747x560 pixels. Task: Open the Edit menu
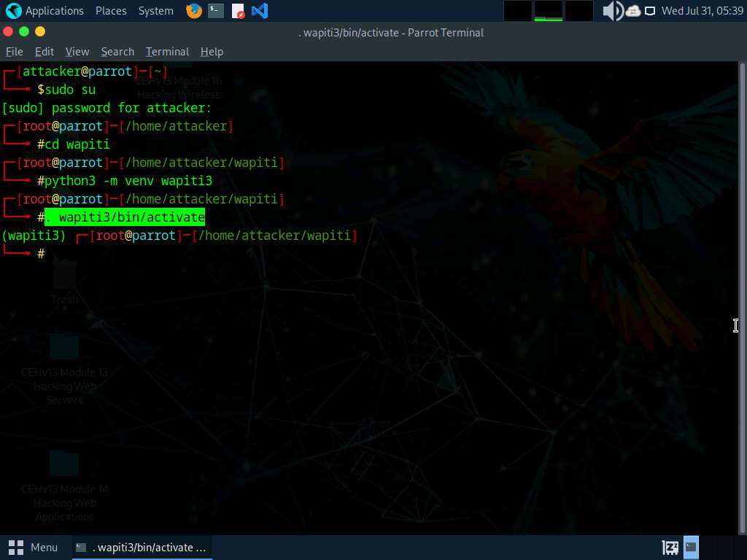44,52
